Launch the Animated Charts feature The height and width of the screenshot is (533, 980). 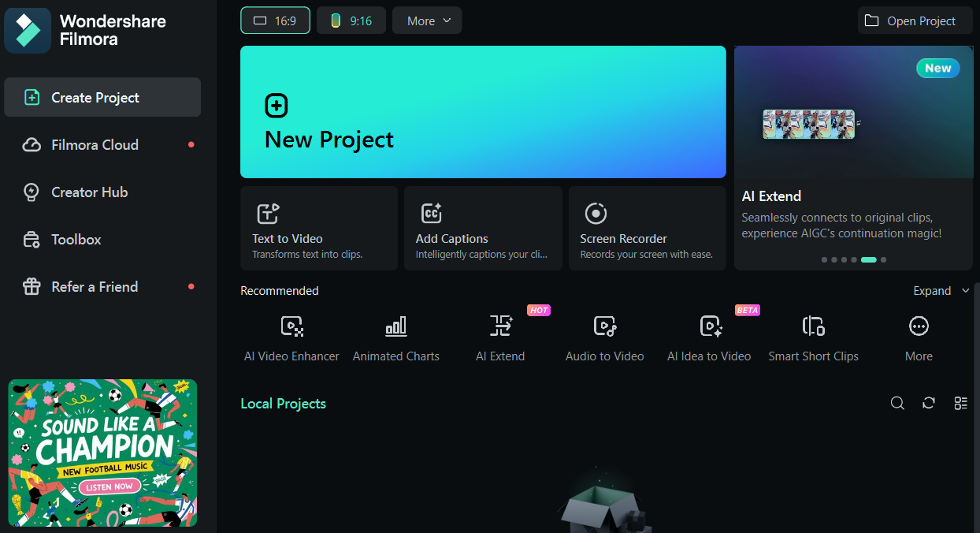point(395,339)
